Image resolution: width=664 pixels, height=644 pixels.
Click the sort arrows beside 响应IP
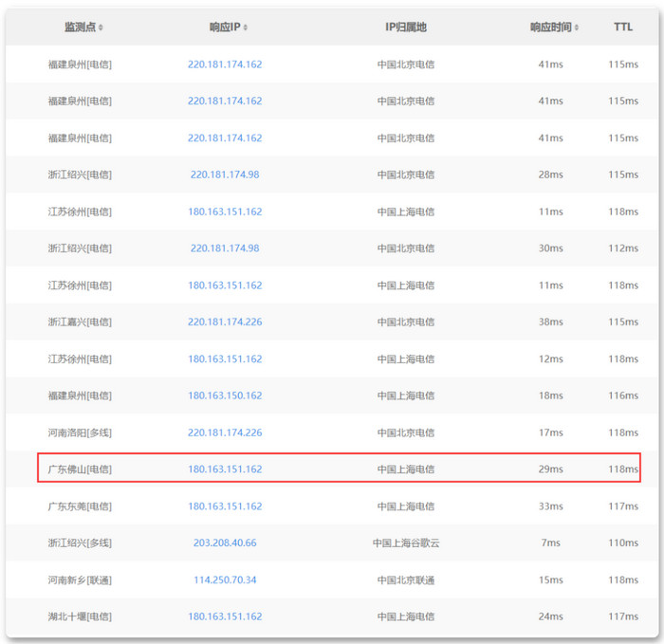(246, 28)
